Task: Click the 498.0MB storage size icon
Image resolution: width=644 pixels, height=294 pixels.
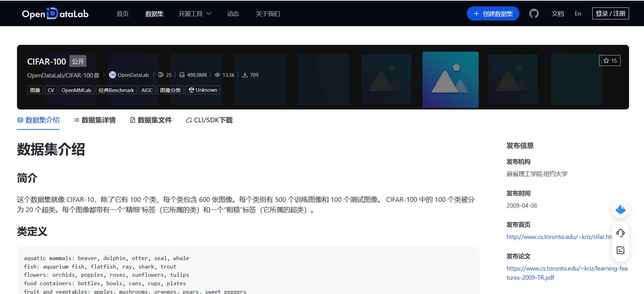Action: (182, 75)
